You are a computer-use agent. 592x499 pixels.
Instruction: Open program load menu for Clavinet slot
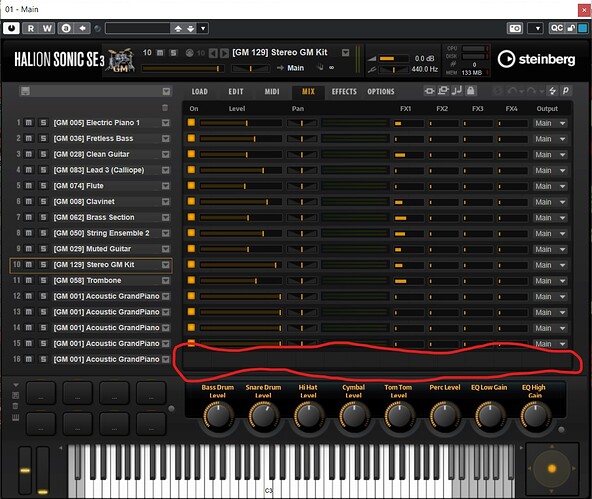point(166,202)
